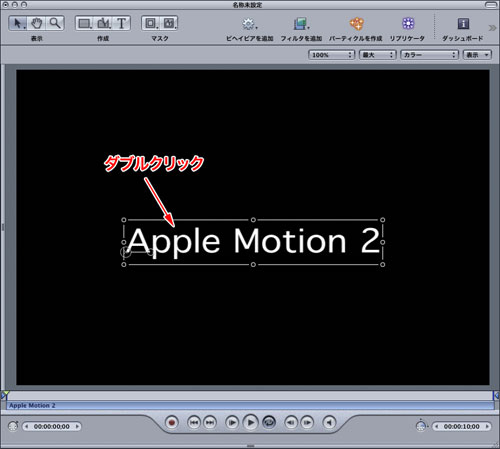Step forward one frame
This screenshot has height=449, width=500.
pos(307,423)
